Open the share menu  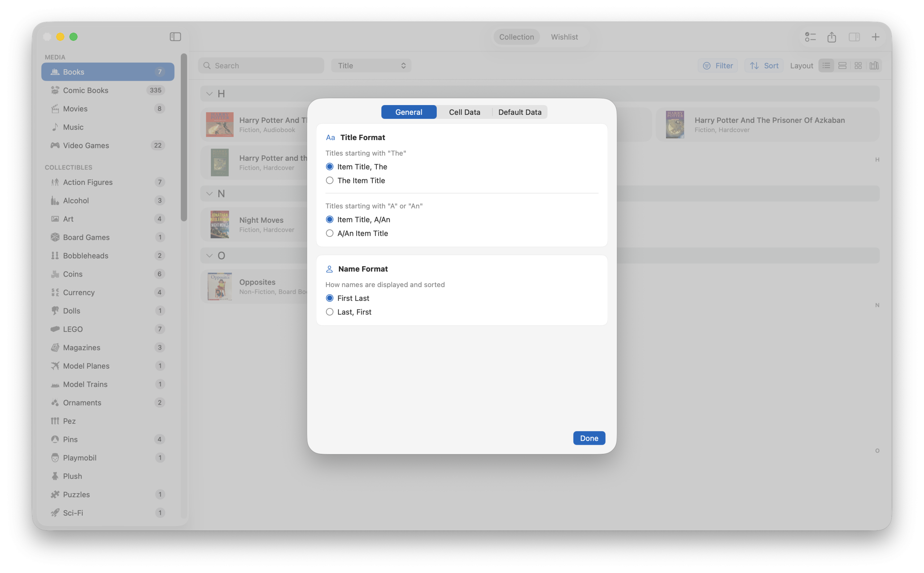click(x=832, y=37)
